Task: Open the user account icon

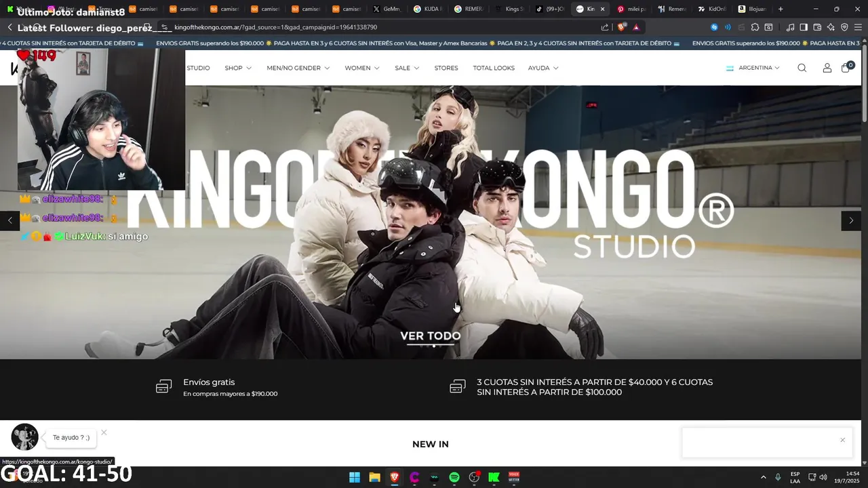Action: pyautogui.click(x=827, y=68)
